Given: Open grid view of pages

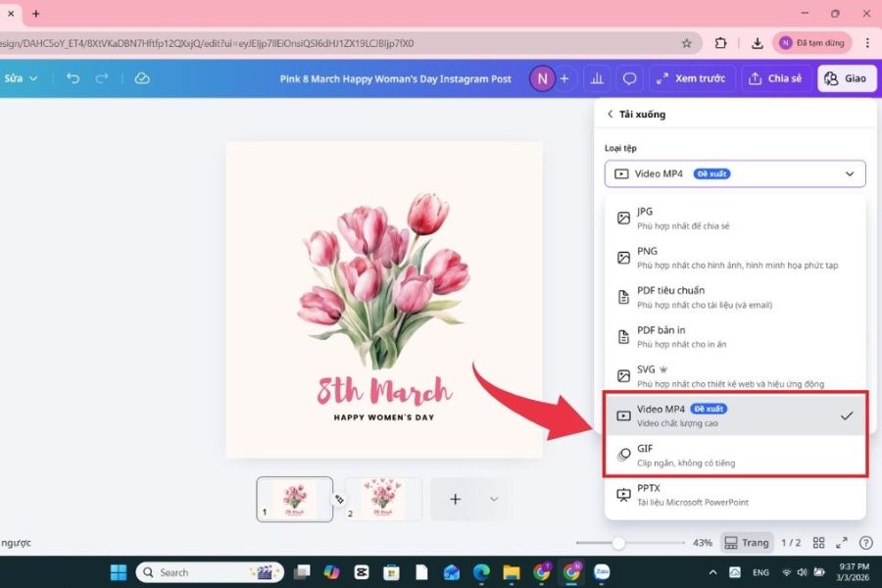Looking at the screenshot, I should (818, 542).
